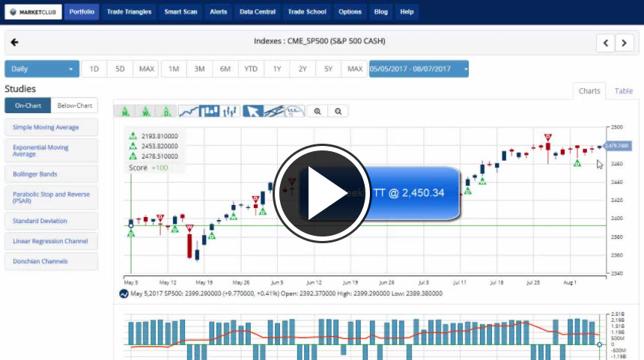The width and height of the screenshot is (644, 360).
Task: Select the OHLC bar chart icon
Action: coord(231,111)
